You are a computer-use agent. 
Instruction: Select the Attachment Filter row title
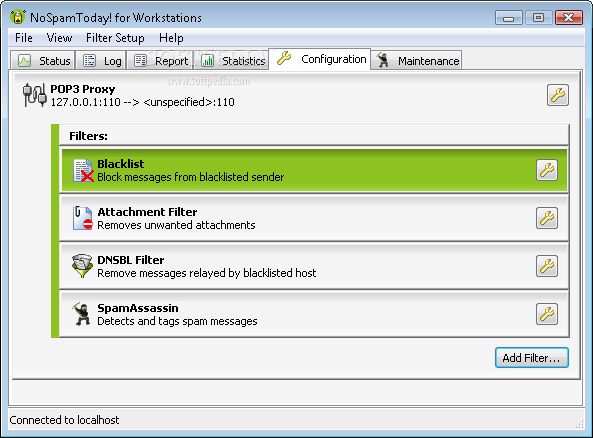coord(147,212)
